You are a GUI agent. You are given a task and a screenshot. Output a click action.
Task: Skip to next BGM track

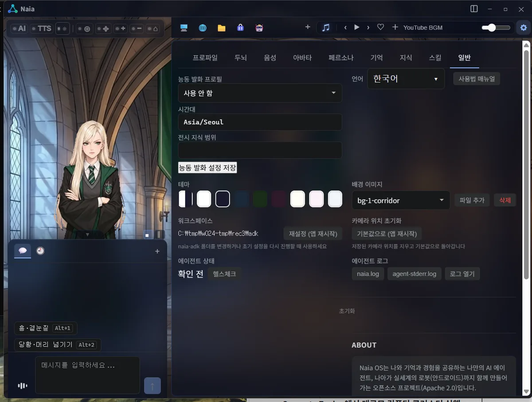(x=368, y=27)
